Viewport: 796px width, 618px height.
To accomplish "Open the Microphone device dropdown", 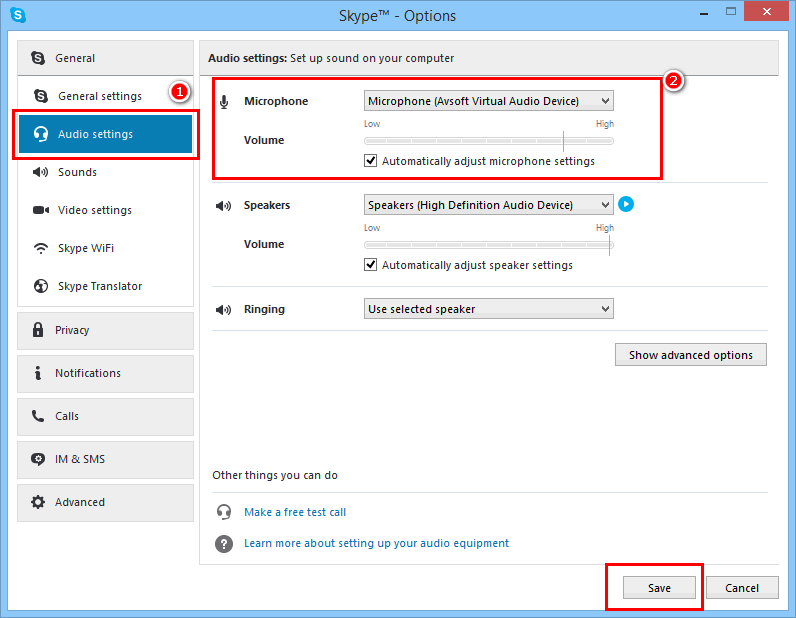I will 488,101.
